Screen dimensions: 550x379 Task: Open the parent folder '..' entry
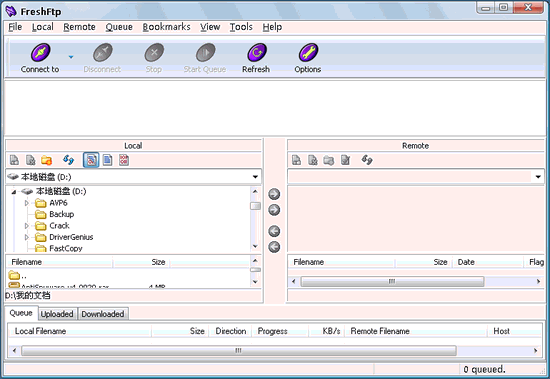tap(18, 275)
